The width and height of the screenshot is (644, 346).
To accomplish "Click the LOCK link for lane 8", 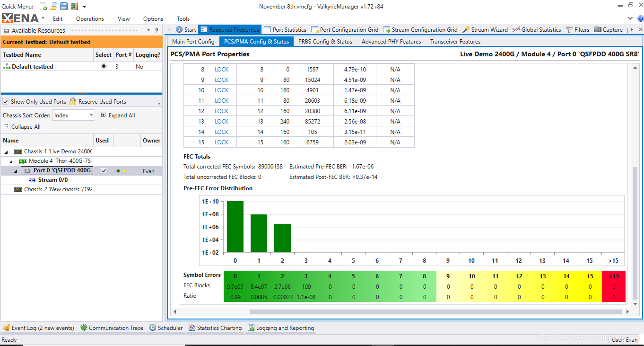I will (221, 70).
